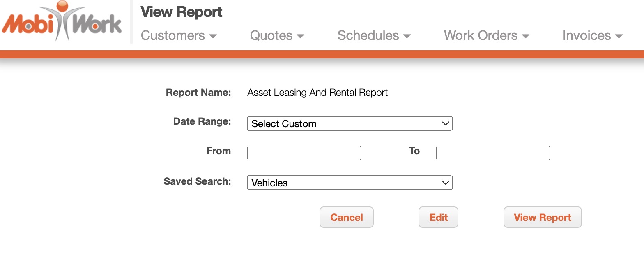Click the orange View Report button

click(542, 217)
